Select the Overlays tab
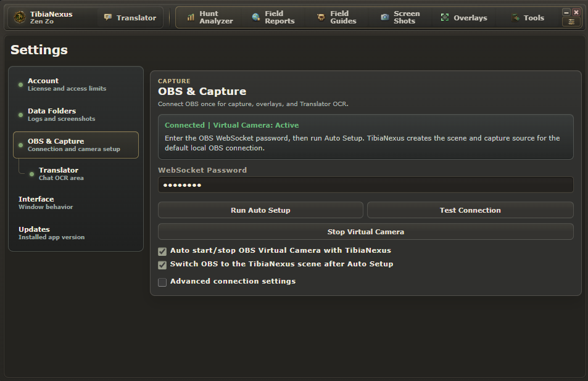Screen dimensions: 588x381 464,18
